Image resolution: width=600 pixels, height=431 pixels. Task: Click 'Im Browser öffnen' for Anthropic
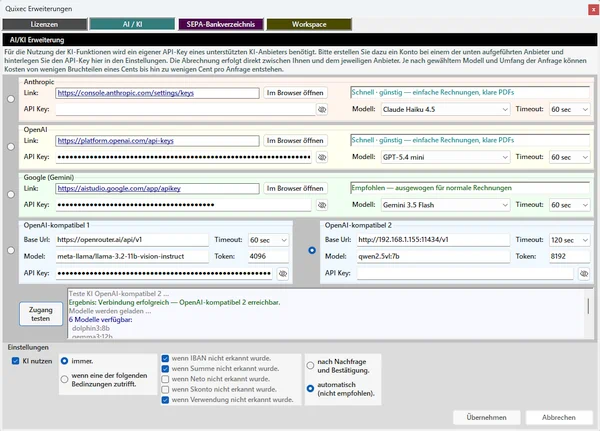coord(295,93)
